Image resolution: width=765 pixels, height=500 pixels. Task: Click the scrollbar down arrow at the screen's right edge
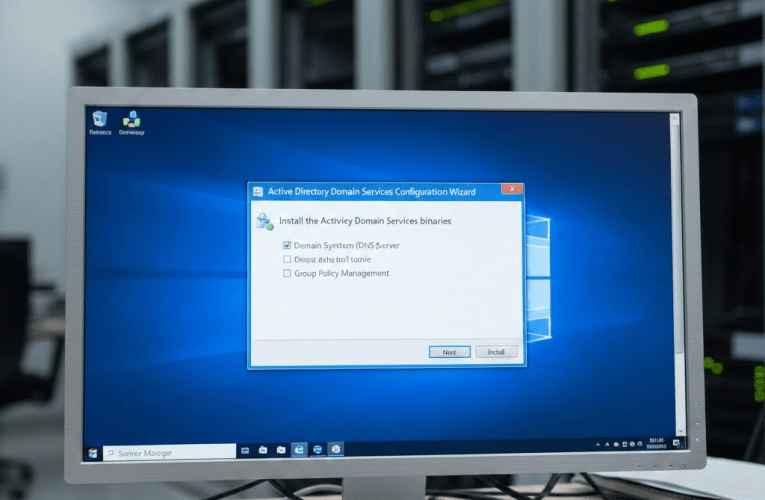[680, 432]
